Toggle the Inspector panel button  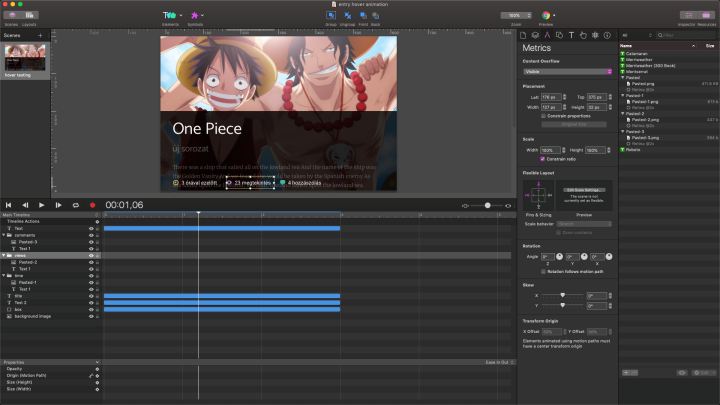pyautogui.click(x=688, y=15)
